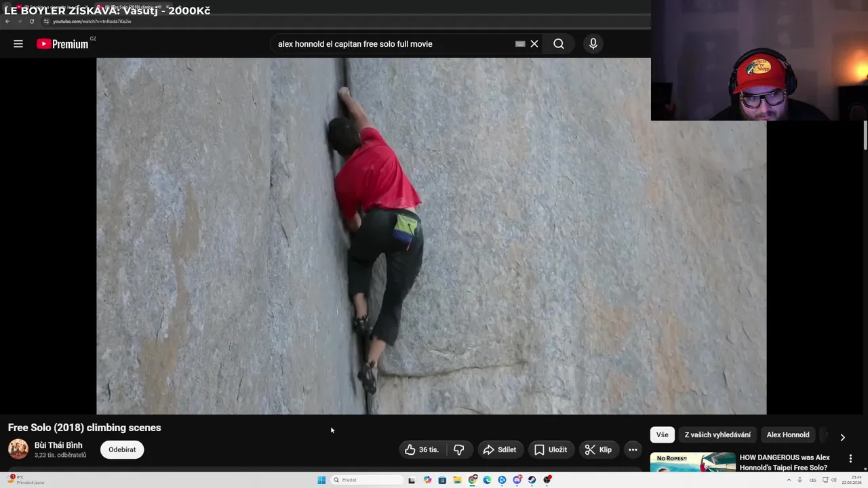
Task: Like the video with thumbs up
Action: click(x=422, y=449)
